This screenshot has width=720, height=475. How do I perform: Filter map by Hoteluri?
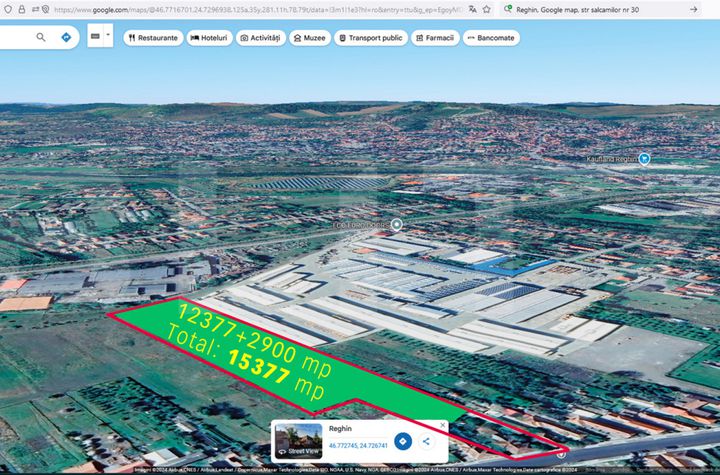pyautogui.click(x=208, y=38)
